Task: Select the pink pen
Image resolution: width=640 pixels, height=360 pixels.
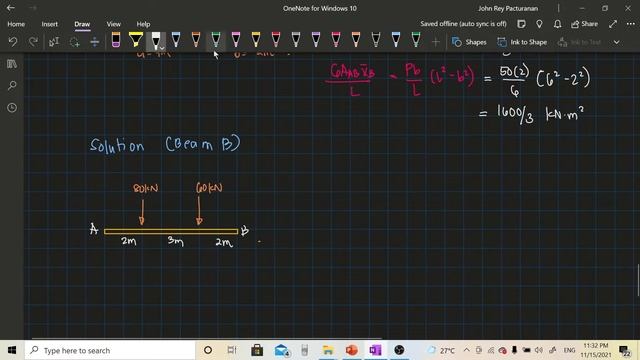Action: (236, 40)
